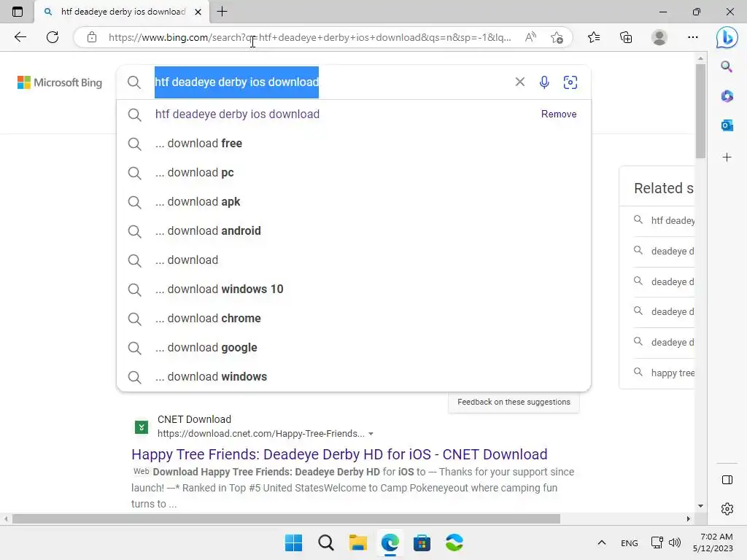The image size is (747, 560).
Task: Open the Outlook sidebar icon
Action: click(727, 125)
